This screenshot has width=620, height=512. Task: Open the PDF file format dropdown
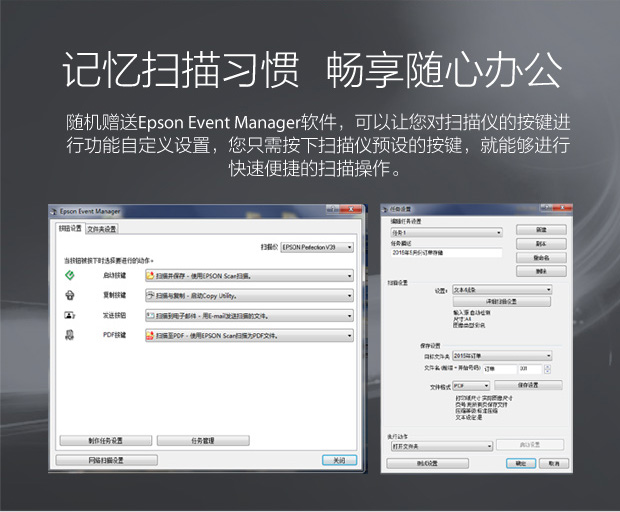tap(471, 385)
